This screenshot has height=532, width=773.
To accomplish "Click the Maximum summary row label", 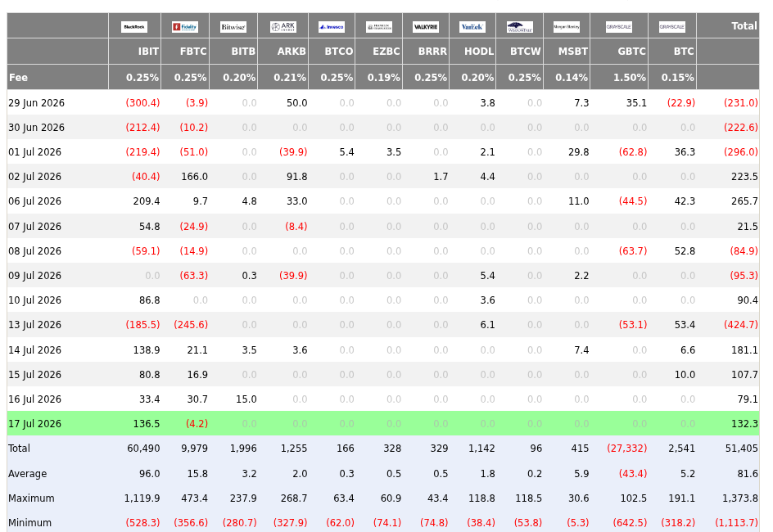I will coord(32,498).
